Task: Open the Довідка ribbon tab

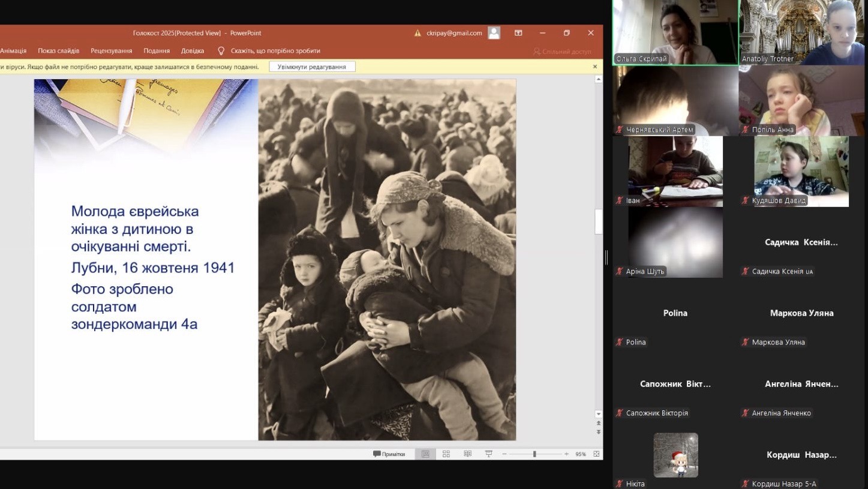Action: pos(193,51)
